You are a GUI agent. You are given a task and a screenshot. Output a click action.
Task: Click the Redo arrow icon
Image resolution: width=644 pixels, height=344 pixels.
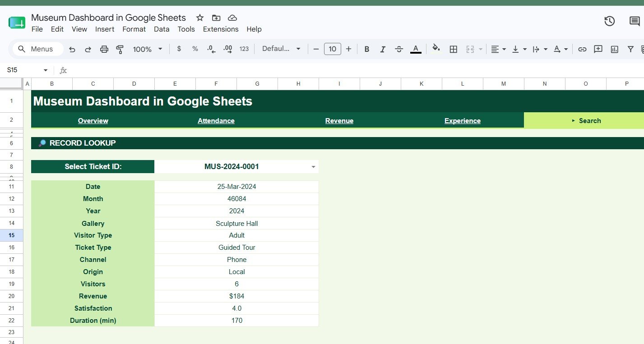(x=88, y=49)
